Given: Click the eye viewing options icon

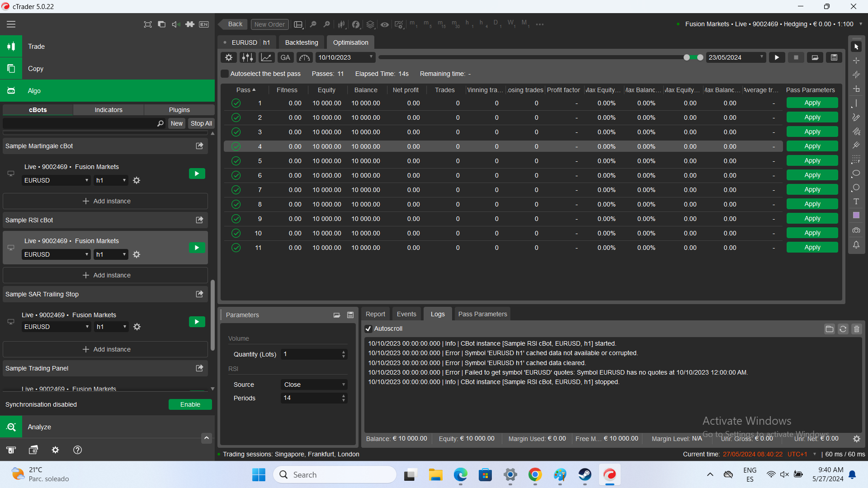Looking at the screenshot, I should pos(385,24).
